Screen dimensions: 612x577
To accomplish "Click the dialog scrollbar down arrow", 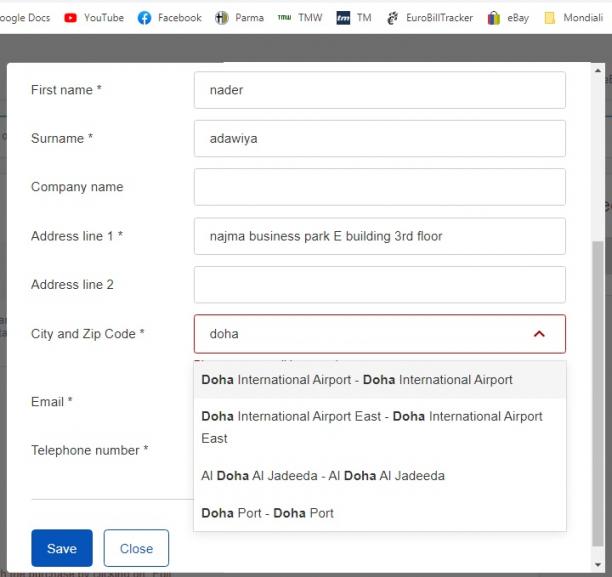I will 598,565.
